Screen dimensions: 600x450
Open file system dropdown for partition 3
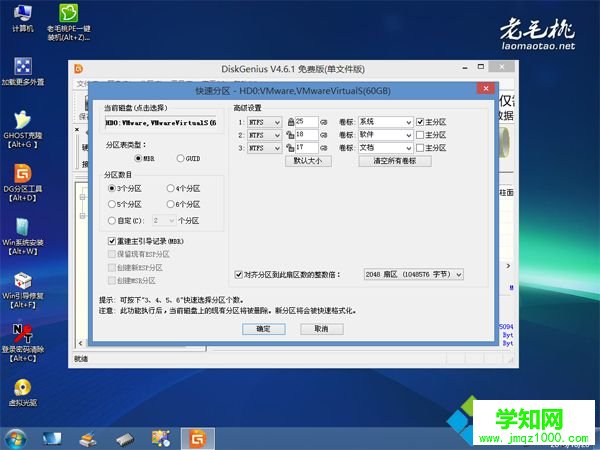pyautogui.click(x=264, y=148)
